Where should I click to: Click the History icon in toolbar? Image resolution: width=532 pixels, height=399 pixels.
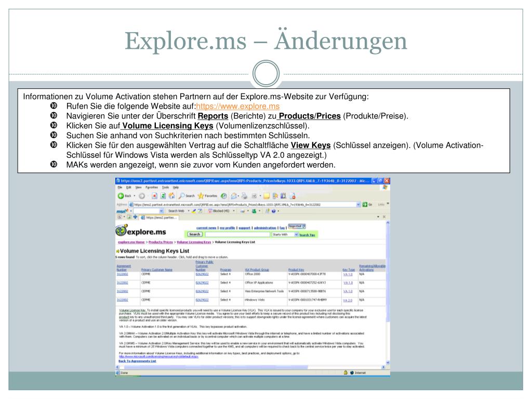(223, 196)
